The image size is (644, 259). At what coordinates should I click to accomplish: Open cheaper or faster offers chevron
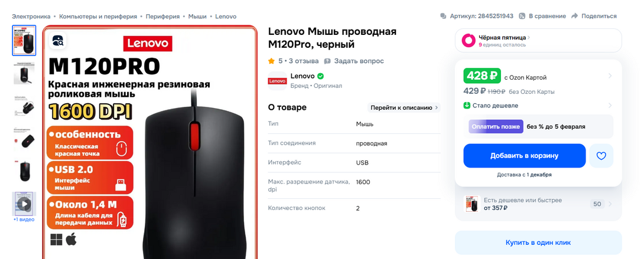[610, 204]
